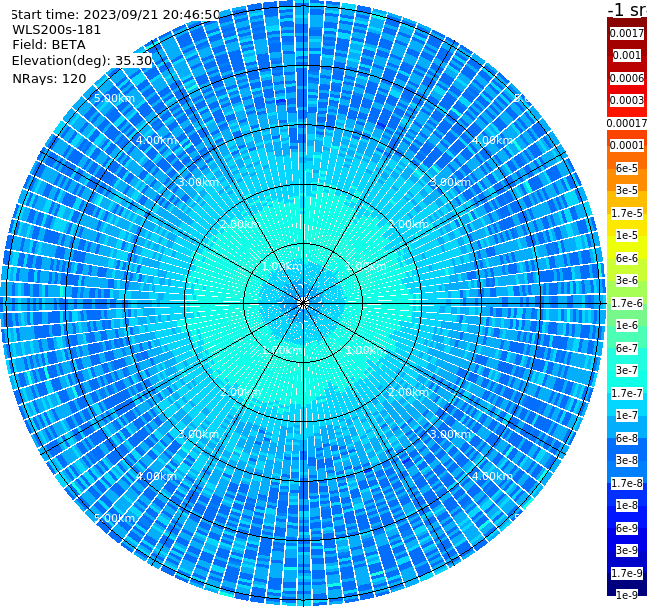This screenshot has height=607, width=647.
Task: Click the 5.00km range label in southwest sector
Action: (x=114, y=518)
